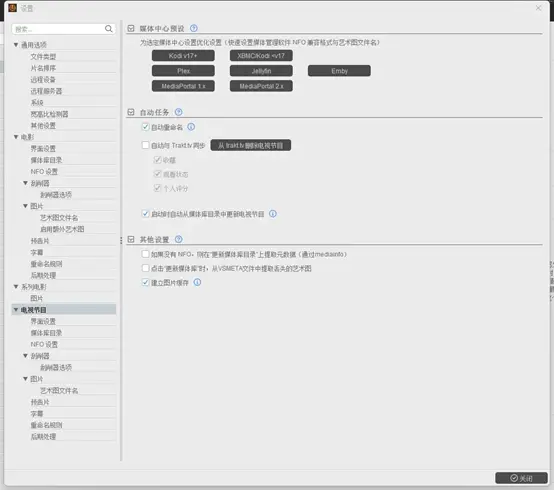Open 宽高比检测器 settings page
The width and height of the screenshot is (554, 490).
(x=49, y=114)
